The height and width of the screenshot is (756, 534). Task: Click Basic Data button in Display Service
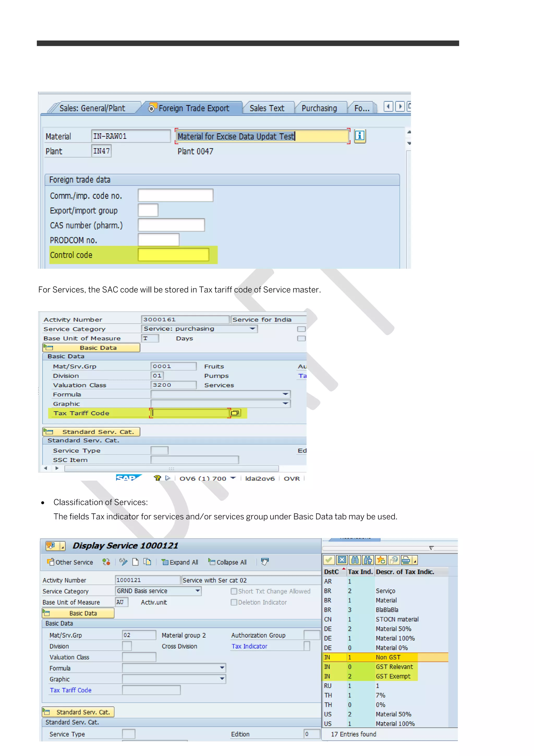[x=78, y=613]
